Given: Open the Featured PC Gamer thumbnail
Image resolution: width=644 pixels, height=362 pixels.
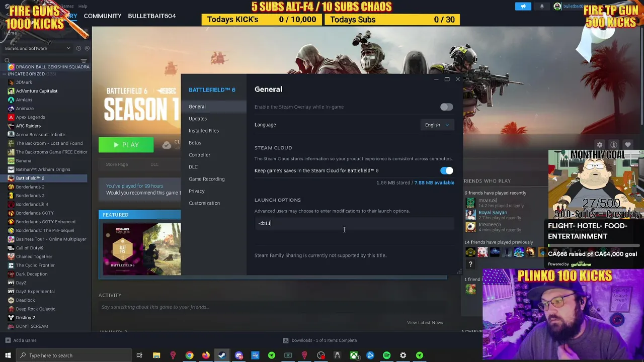Looking at the screenshot, I should (142, 249).
